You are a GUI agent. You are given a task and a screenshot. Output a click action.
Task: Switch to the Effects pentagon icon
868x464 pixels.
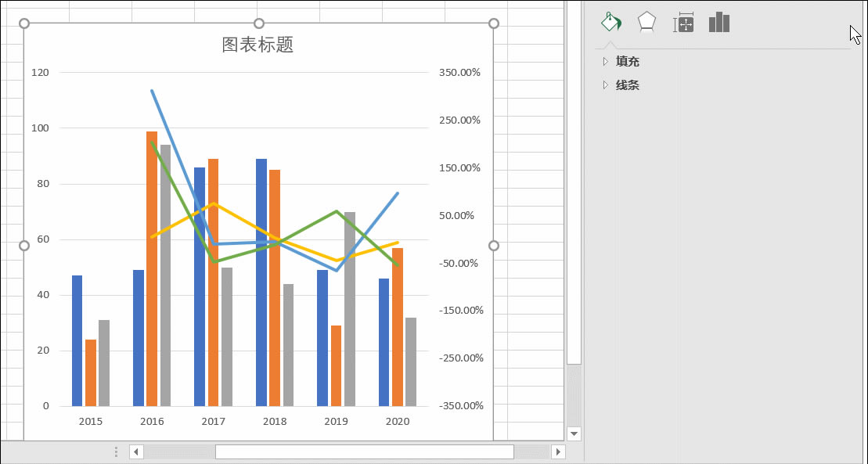[646, 22]
